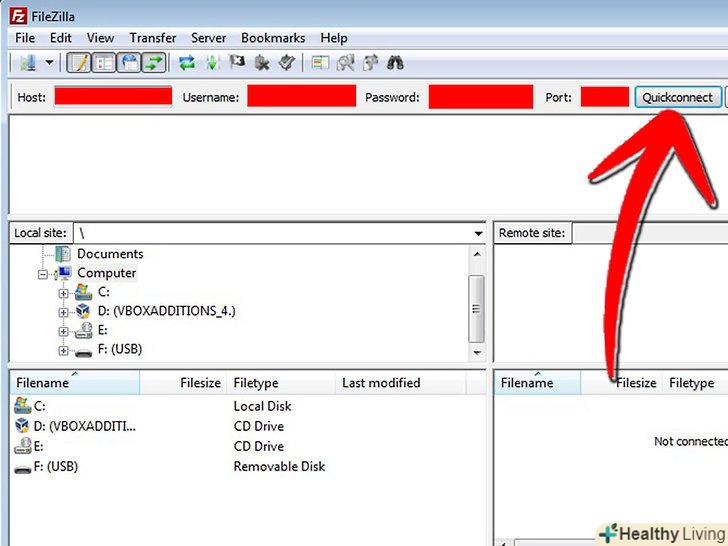Open directory listing filters icon

(x=320, y=63)
